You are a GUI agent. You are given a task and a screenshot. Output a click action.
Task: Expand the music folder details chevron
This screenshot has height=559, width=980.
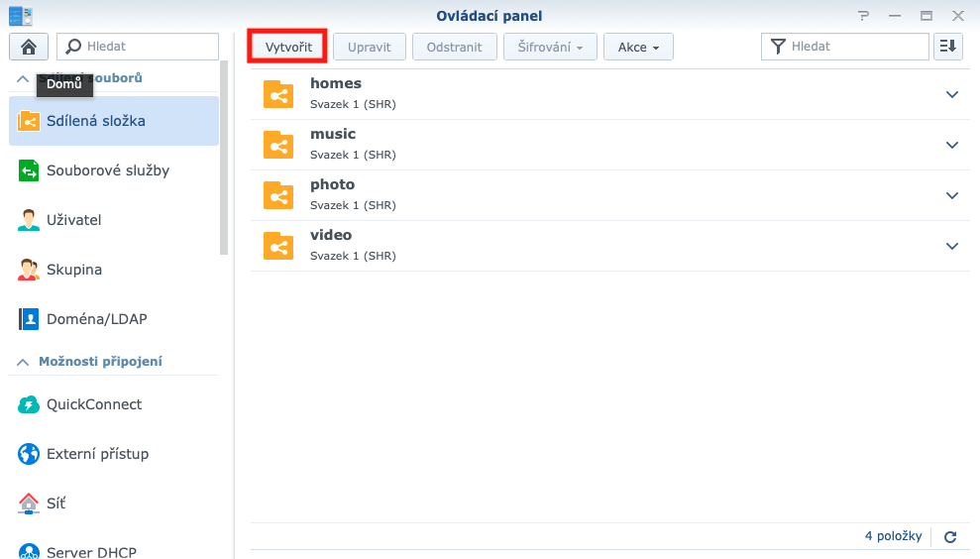[x=952, y=146]
